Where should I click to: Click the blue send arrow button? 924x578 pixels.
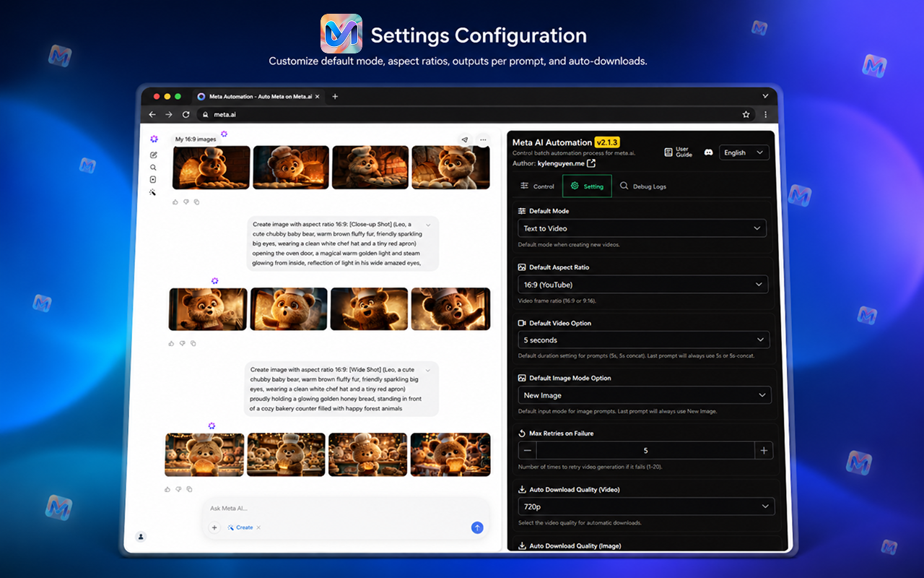[477, 527]
